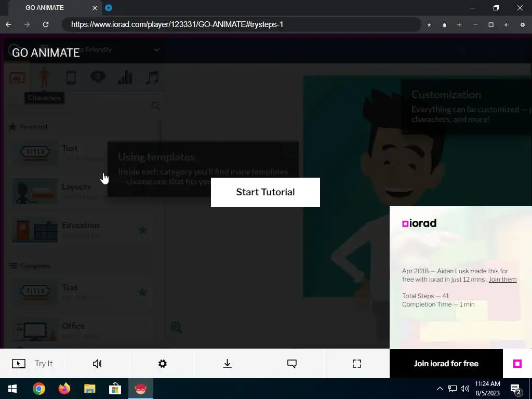Bookmark page with the star icon
The width and height of the screenshot is (532, 399).
(429, 25)
